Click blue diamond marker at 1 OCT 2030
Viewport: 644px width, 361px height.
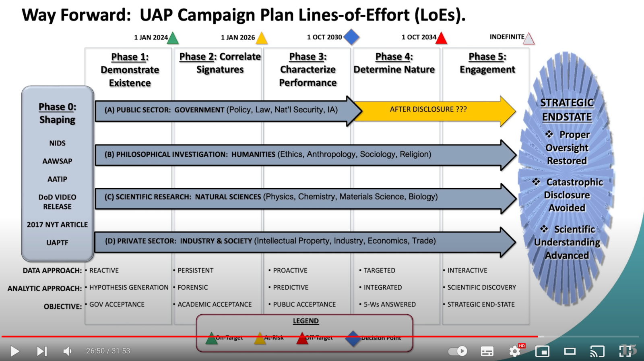tap(351, 37)
